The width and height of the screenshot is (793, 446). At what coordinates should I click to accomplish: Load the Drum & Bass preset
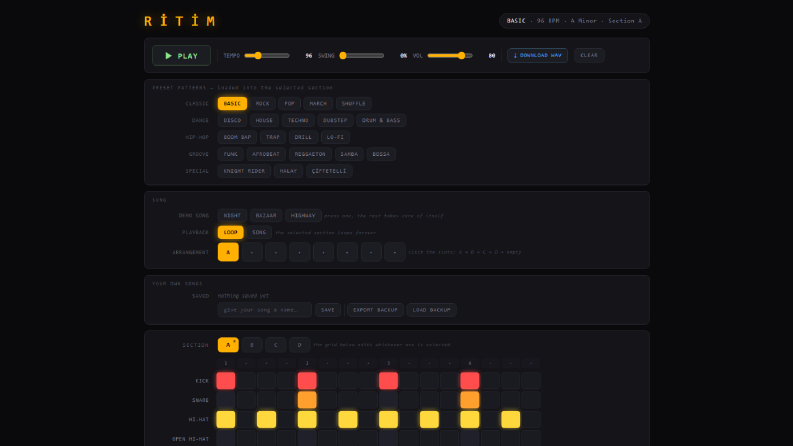point(381,120)
